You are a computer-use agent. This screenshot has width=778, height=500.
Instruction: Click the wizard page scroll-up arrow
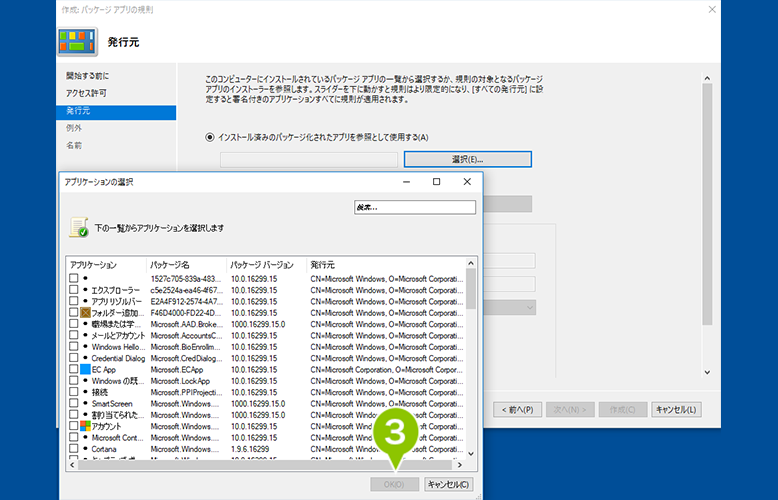[x=707, y=78]
